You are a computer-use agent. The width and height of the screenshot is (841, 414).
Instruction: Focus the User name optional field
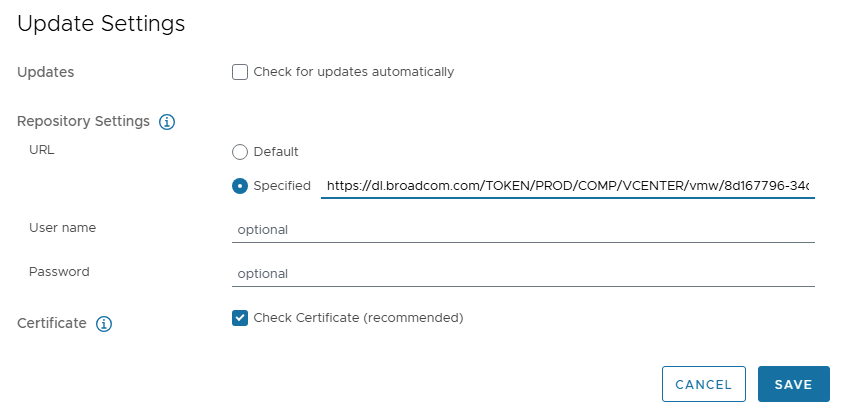[522, 229]
